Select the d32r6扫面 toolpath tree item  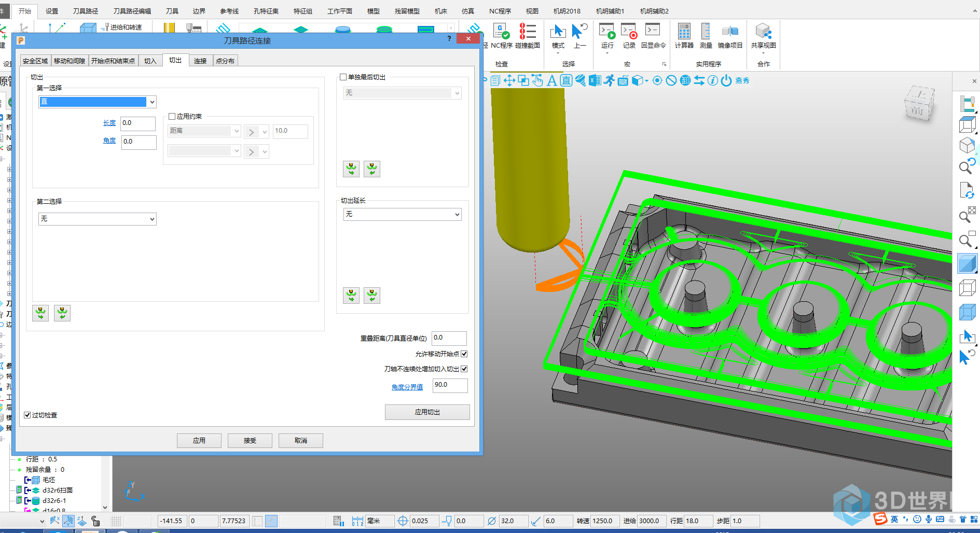click(x=57, y=490)
